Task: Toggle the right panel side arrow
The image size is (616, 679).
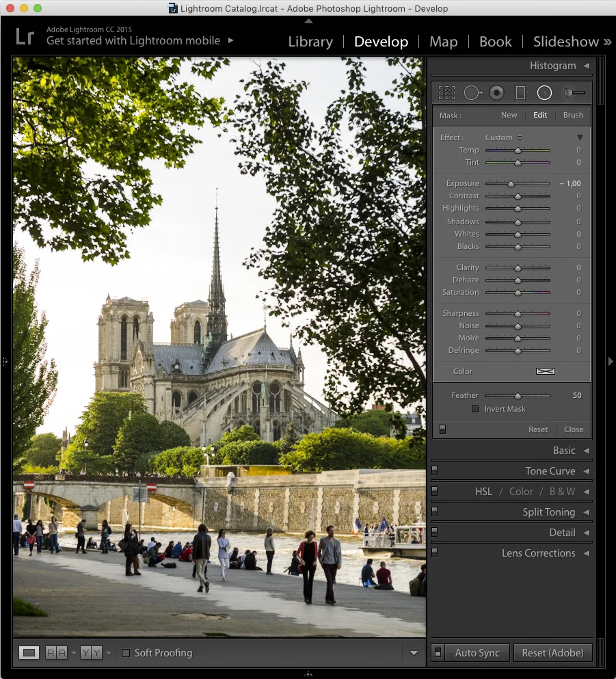Action: coord(611,361)
